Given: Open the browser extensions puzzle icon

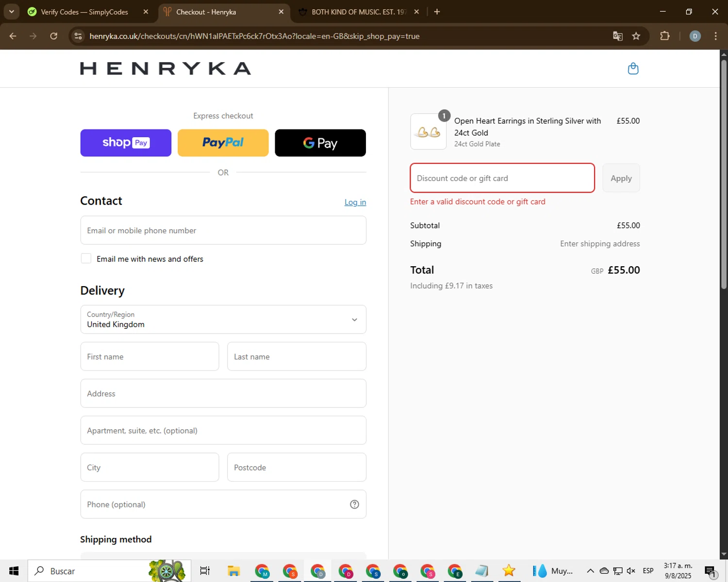Looking at the screenshot, I should click(x=664, y=36).
